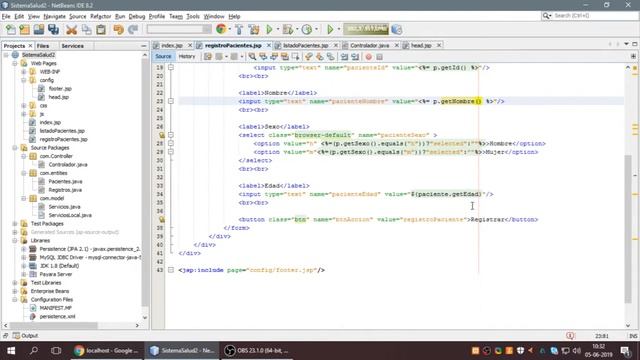The image size is (640, 360).
Task: Toggle code fold at line 43 jsp:include
Action: pos(171,270)
